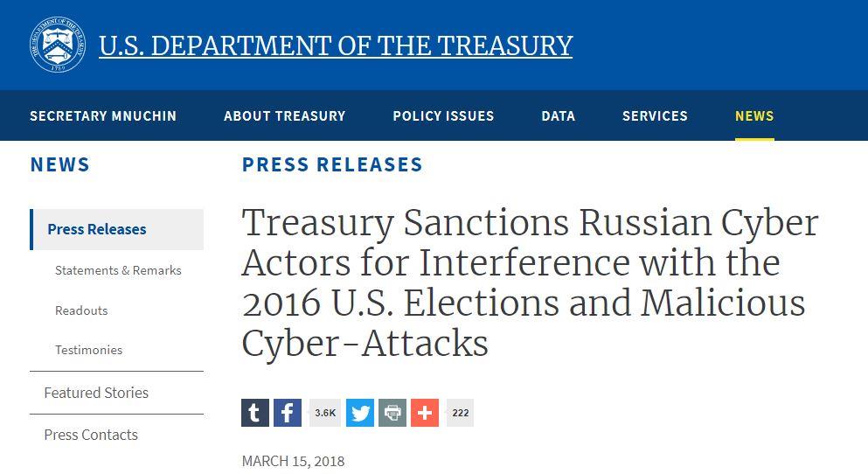Open U.S. Department of the Treasury homepage link

336,45
